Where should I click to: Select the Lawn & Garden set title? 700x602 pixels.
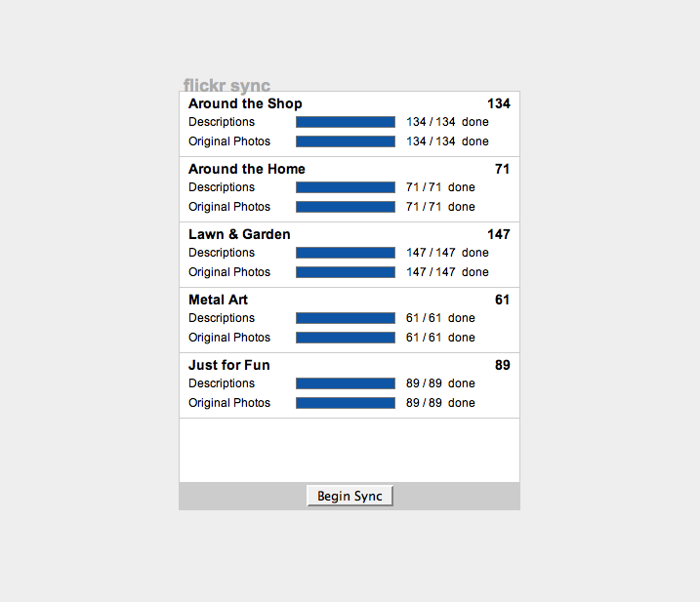239,234
